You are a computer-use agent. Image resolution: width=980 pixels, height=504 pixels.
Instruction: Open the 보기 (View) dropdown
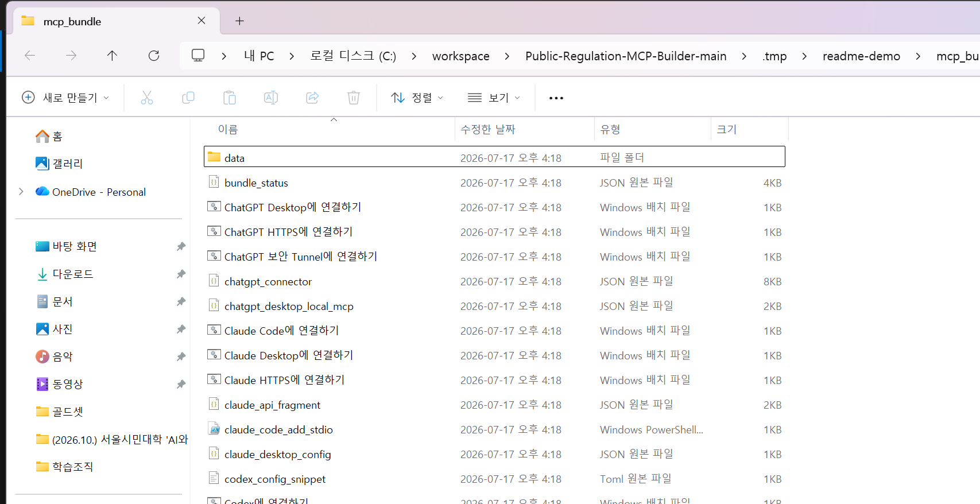[x=494, y=98]
